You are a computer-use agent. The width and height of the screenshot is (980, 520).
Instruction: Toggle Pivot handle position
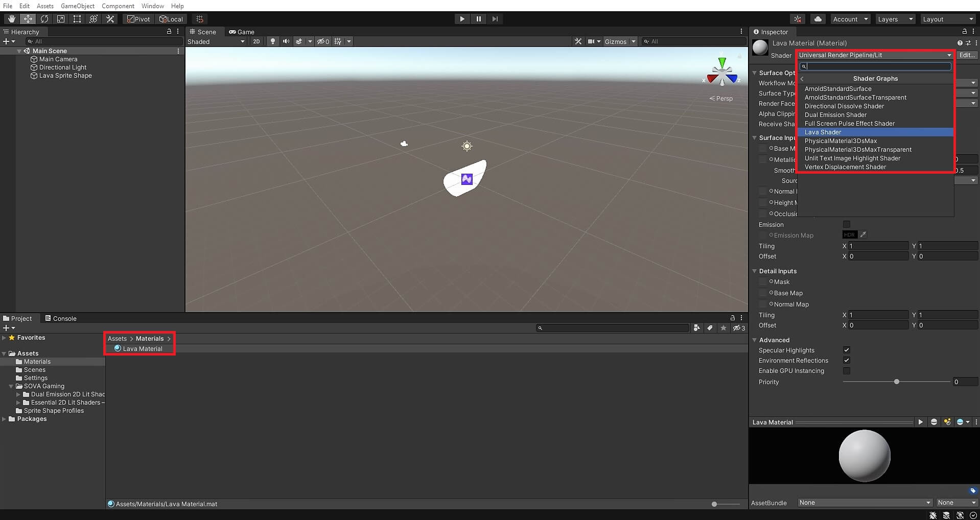click(x=138, y=19)
